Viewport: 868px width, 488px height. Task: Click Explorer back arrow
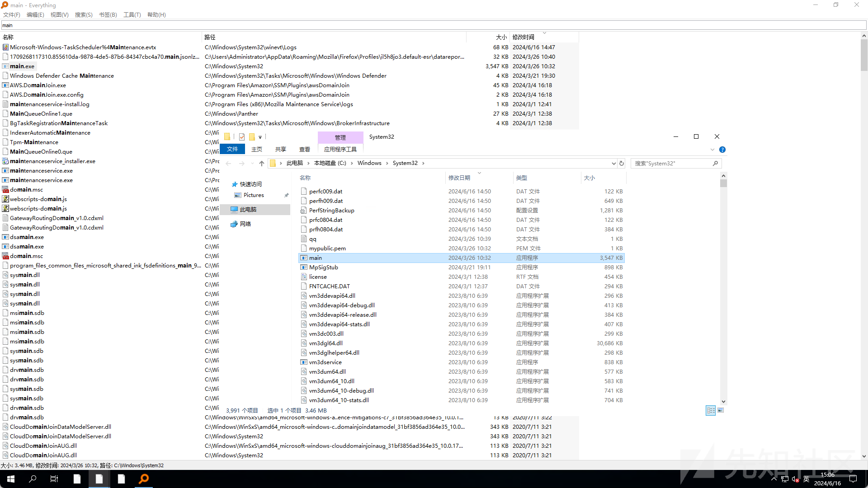[x=229, y=163]
